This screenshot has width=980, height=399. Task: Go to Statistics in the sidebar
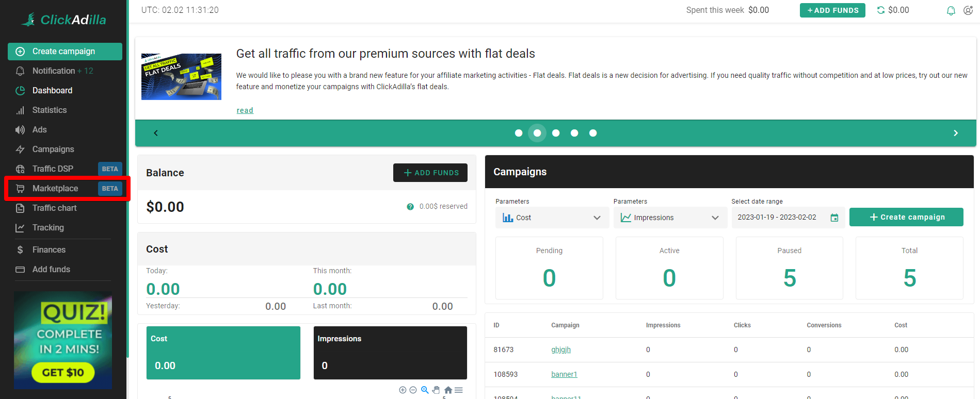click(x=50, y=110)
